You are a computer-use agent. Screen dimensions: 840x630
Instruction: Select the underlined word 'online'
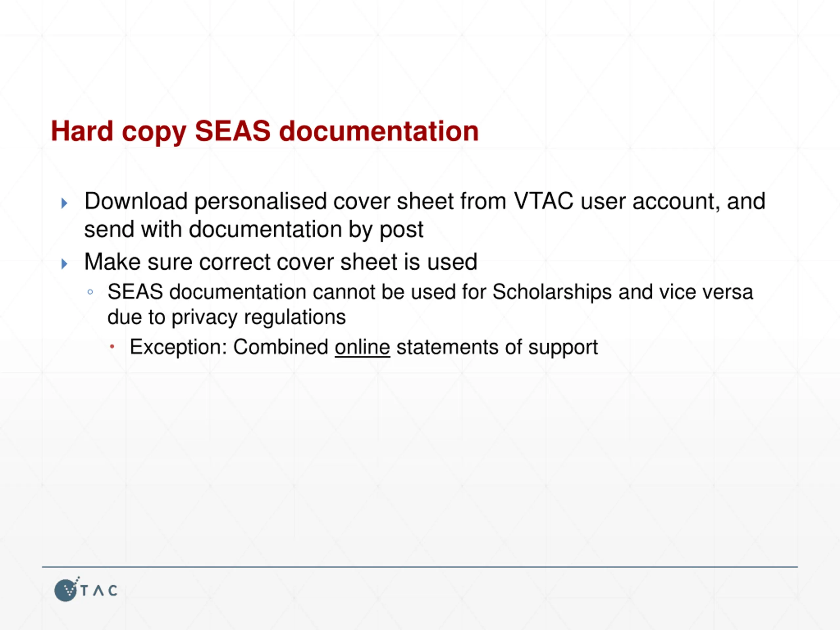pyautogui.click(x=362, y=347)
